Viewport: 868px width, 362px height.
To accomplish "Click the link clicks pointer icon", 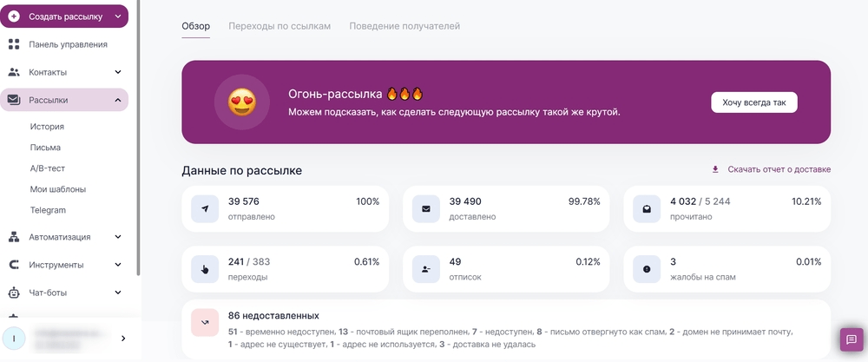I will coord(205,269).
